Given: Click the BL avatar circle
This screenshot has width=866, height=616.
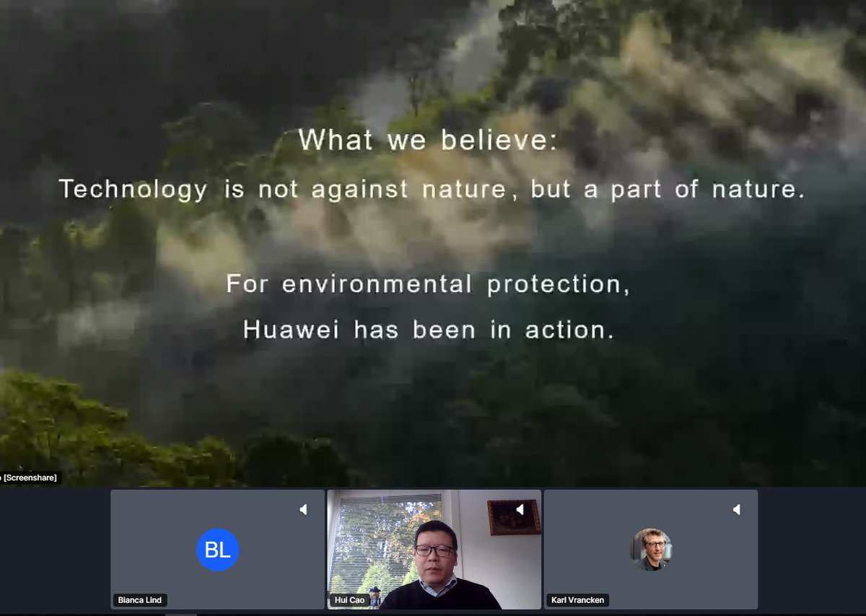Looking at the screenshot, I should tap(217, 550).
